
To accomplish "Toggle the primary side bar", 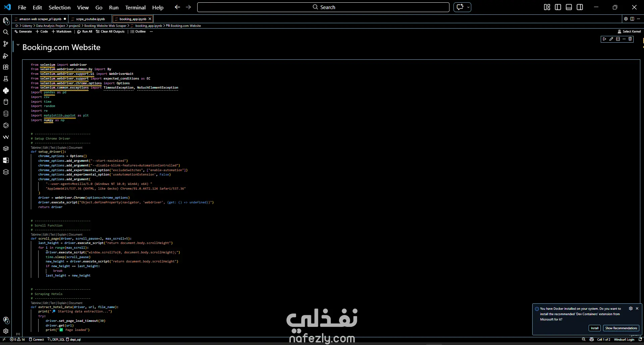I will (x=558, y=7).
